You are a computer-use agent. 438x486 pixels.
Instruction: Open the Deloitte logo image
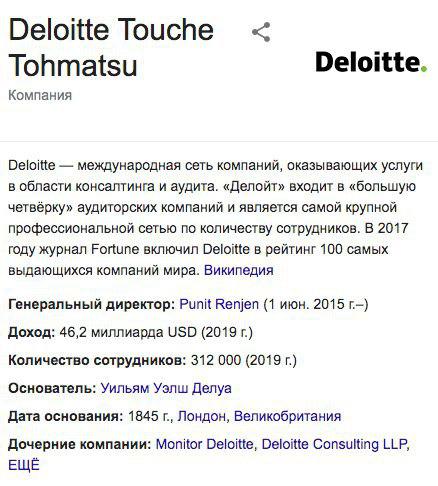[x=371, y=62]
